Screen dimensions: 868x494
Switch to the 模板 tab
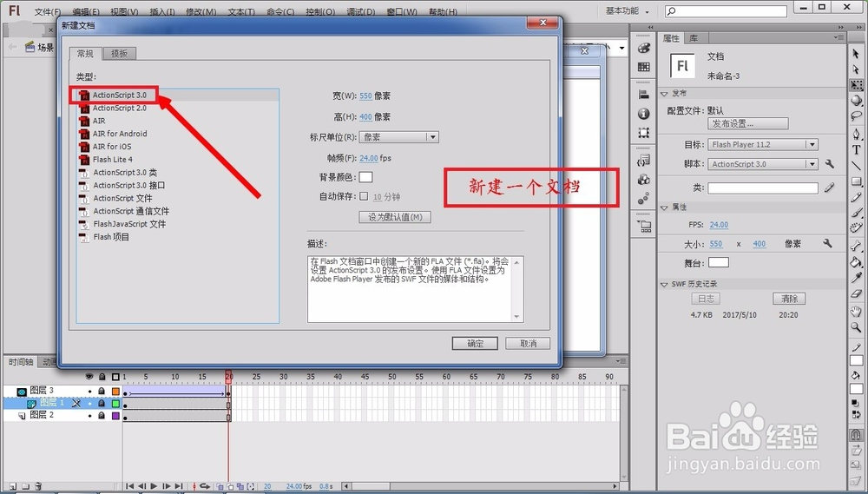pyautogui.click(x=119, y=53)
